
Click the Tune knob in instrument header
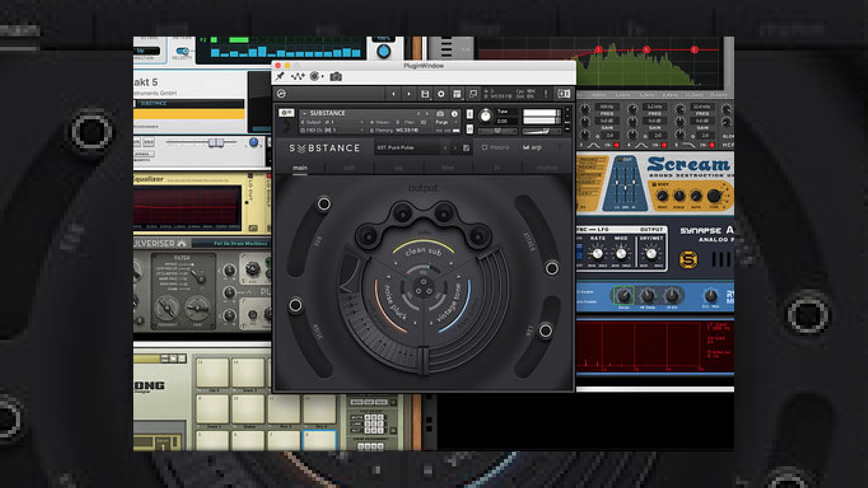[x=485, y=116]
